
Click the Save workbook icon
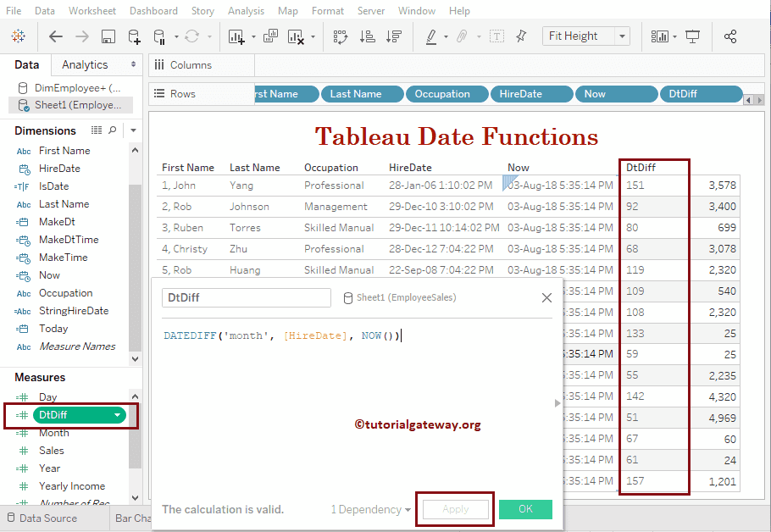[108, 36]
